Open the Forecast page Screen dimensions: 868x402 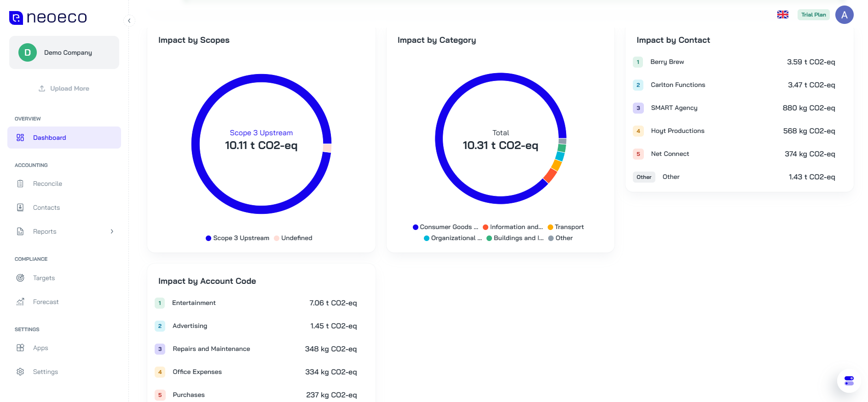pyautogui.click(x=64, y=302)
